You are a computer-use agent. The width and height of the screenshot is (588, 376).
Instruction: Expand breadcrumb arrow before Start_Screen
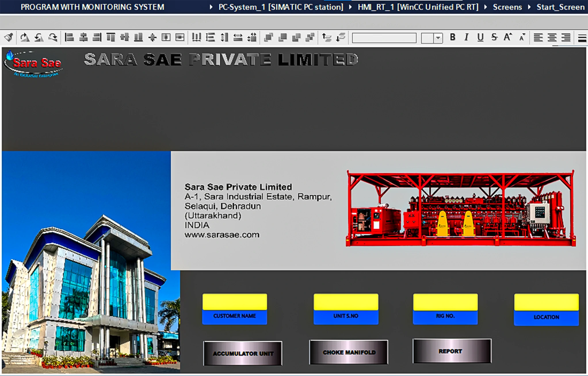[529, 7]
